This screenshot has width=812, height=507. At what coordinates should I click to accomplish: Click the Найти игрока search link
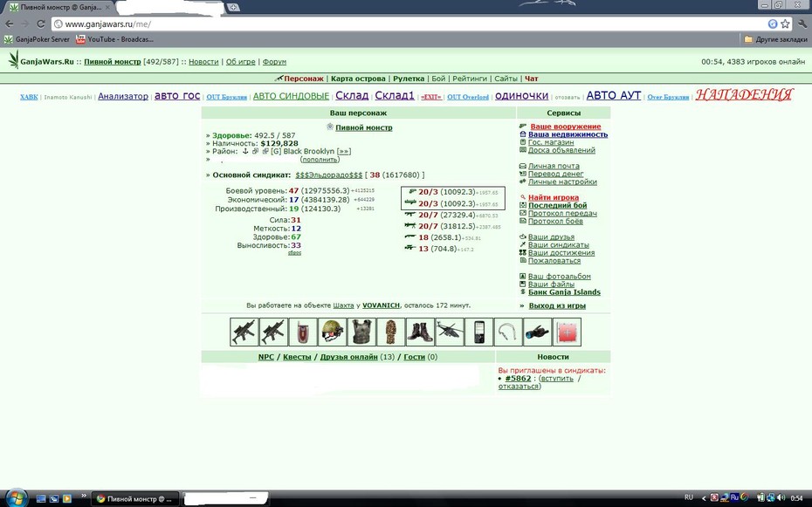point(554,197)
